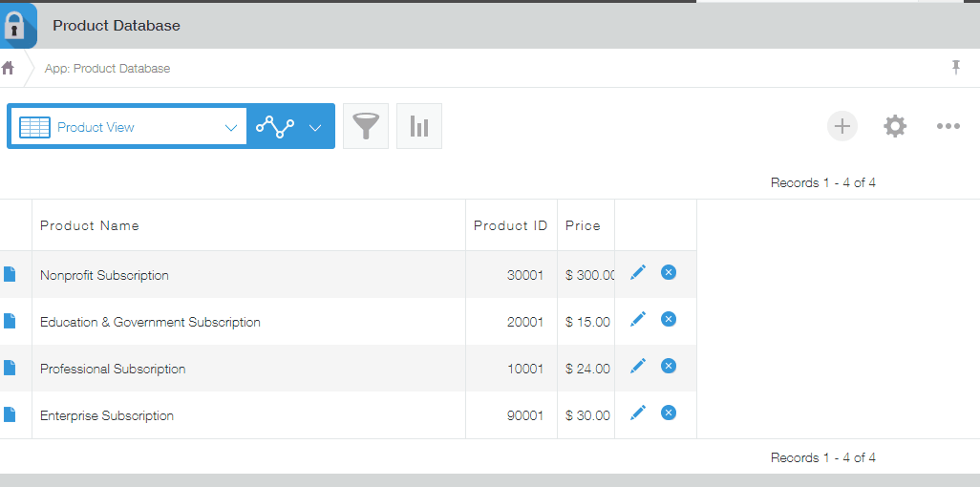Edit the Education & Government Subscription record
Screen dimensions: 980x487
638,319
